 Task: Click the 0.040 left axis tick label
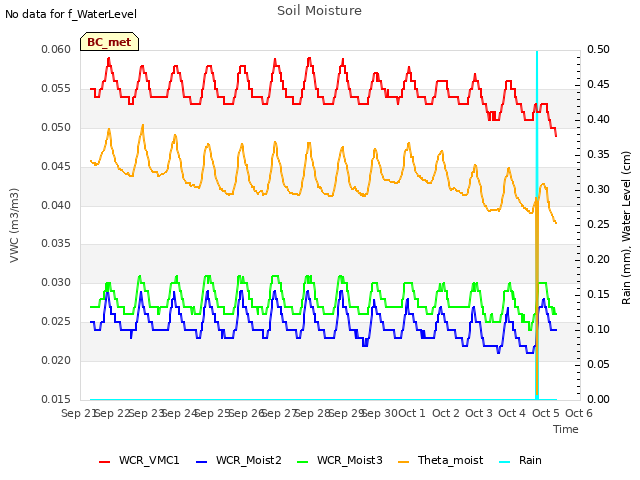click(56, 205)
